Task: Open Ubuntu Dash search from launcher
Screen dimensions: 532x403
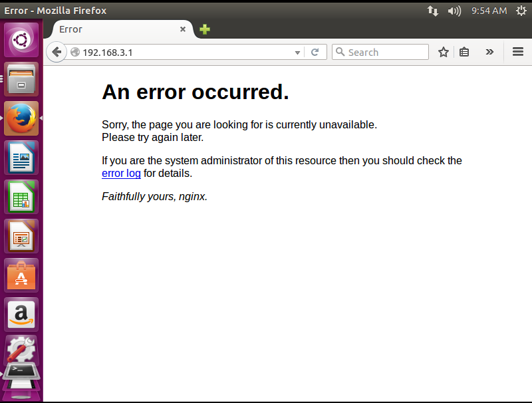Action: click(21, 40)
